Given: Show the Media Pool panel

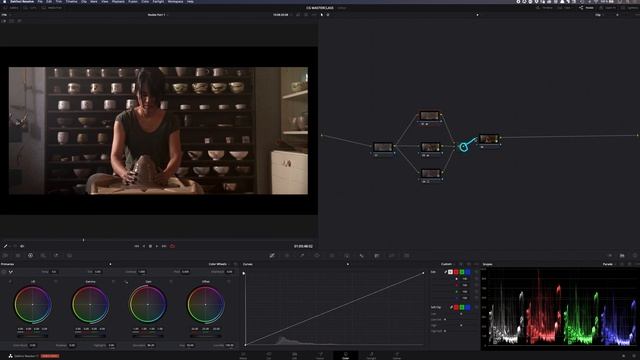Looking at the screenshot, I should point(52,8).
